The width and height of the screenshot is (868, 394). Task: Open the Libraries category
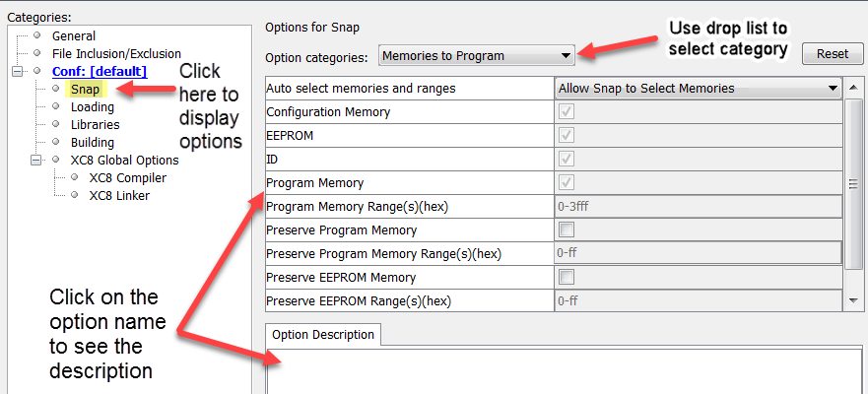click(95, 125)
